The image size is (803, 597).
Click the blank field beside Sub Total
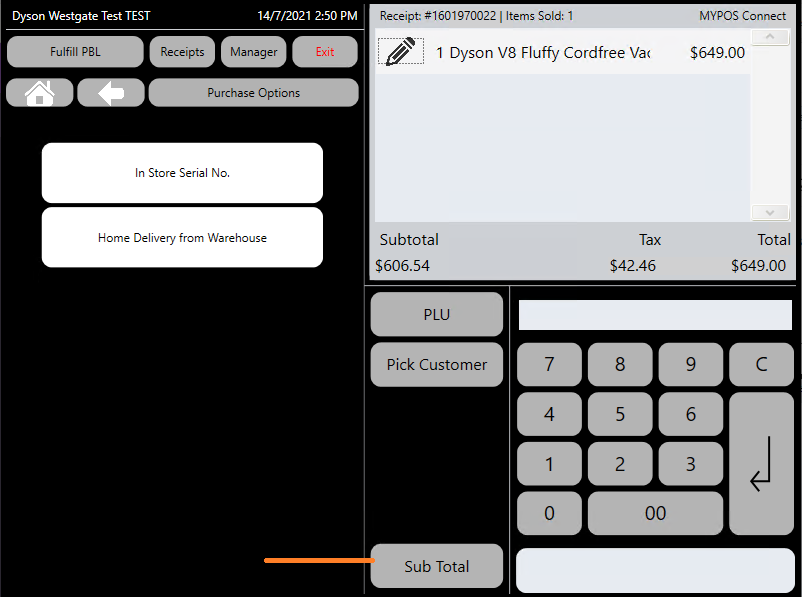click(656, 570)
